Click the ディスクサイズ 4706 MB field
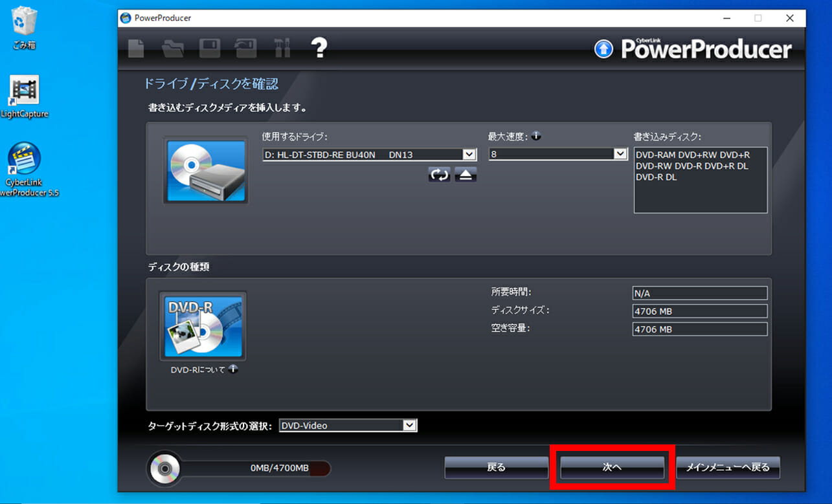Image resolution: width=832 pixels, height=504 pixels. click(x=700, y=311)
